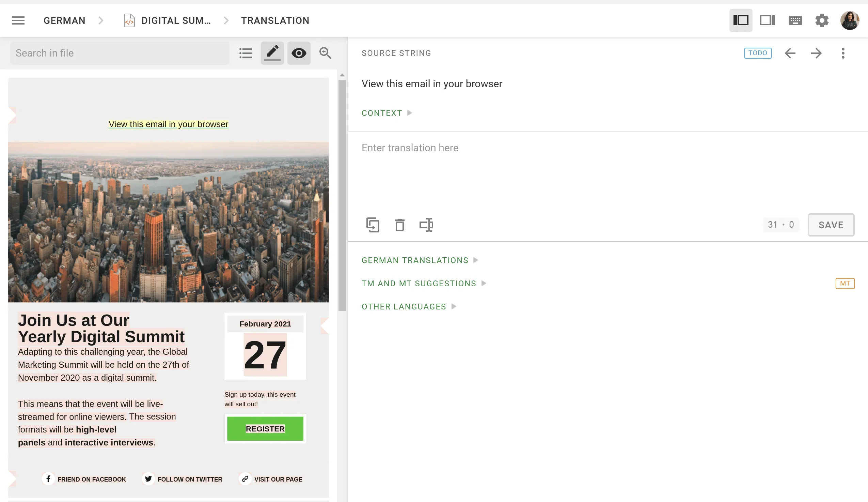Open the three-dot options menu

click(843, 53)
